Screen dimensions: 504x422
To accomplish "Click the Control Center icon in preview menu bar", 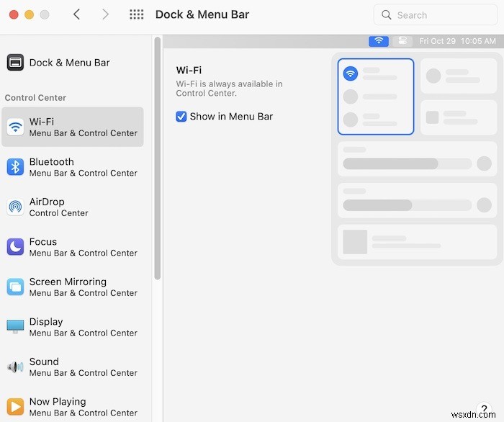I will (x=402, y=41).
